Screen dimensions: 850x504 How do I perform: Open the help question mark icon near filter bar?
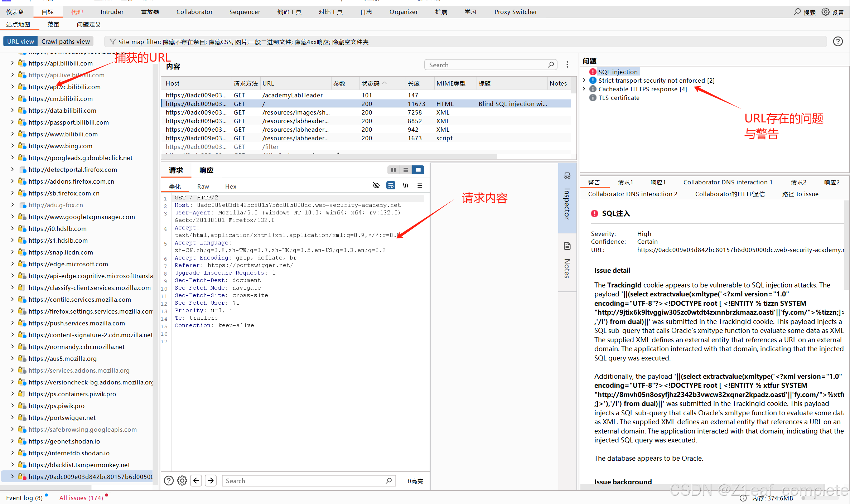838,42
